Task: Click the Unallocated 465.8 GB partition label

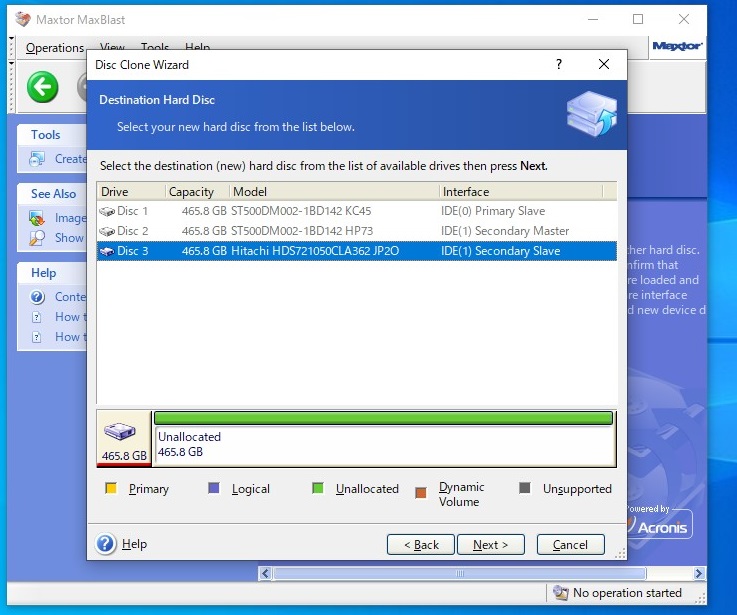Action: (x=189, y=444)
